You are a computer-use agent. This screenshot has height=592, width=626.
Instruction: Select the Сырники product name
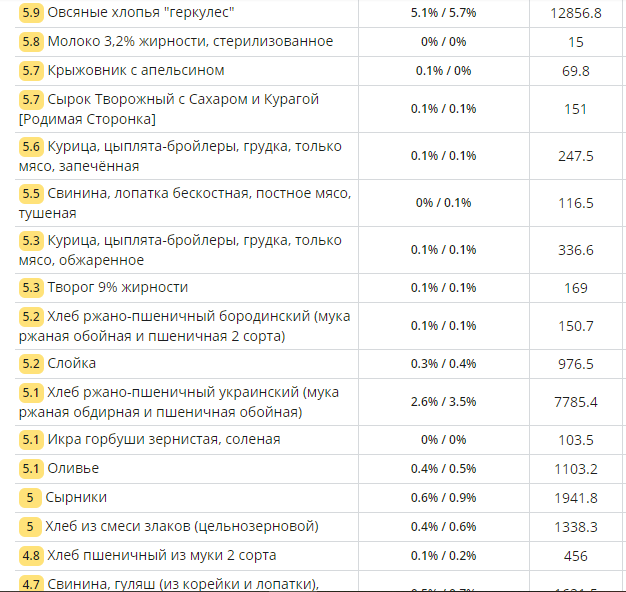(x=76, y=497)
